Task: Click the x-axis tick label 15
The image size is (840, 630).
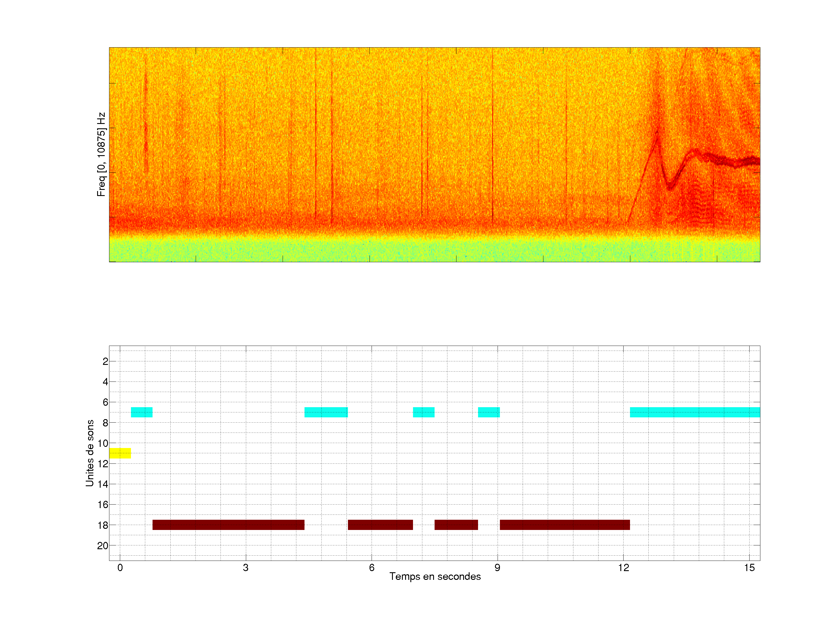Action: point(749,568)
